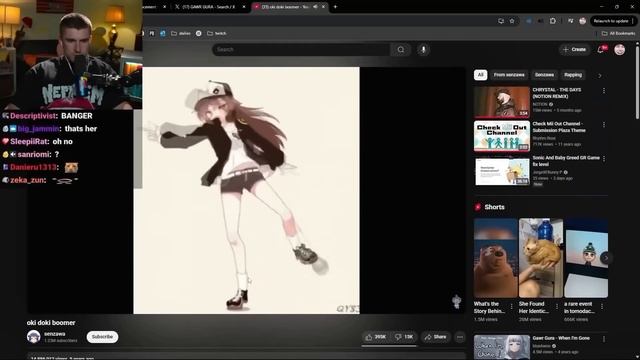Open the a rare event in tomodachi short

(586, 258)
